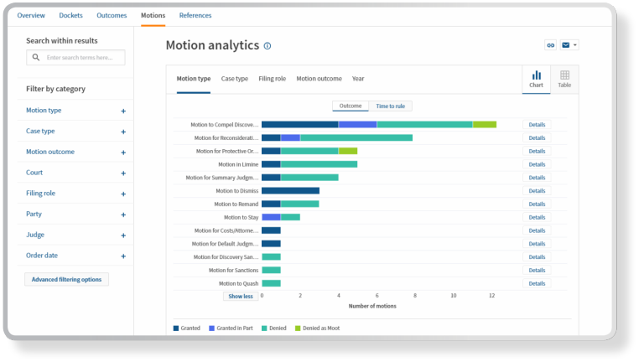Toggle chart to Time to rule
Viewport: 644px width, 362px height.
(391, 106)
